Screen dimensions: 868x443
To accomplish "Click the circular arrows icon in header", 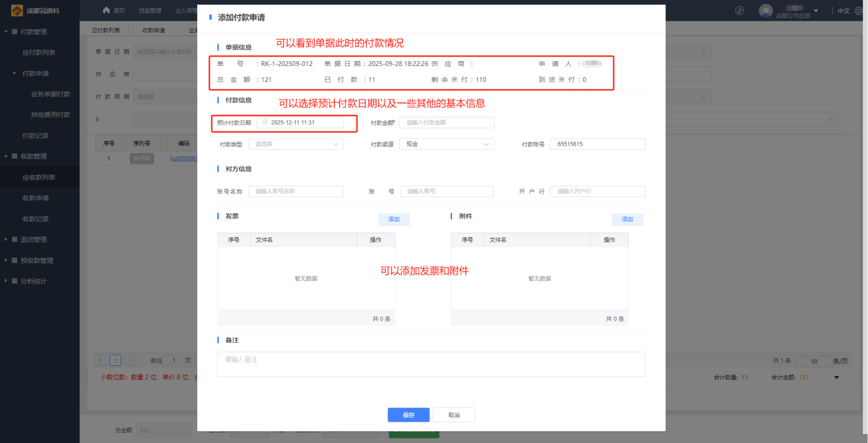I will pyautogui.click(x=740, y=10).
